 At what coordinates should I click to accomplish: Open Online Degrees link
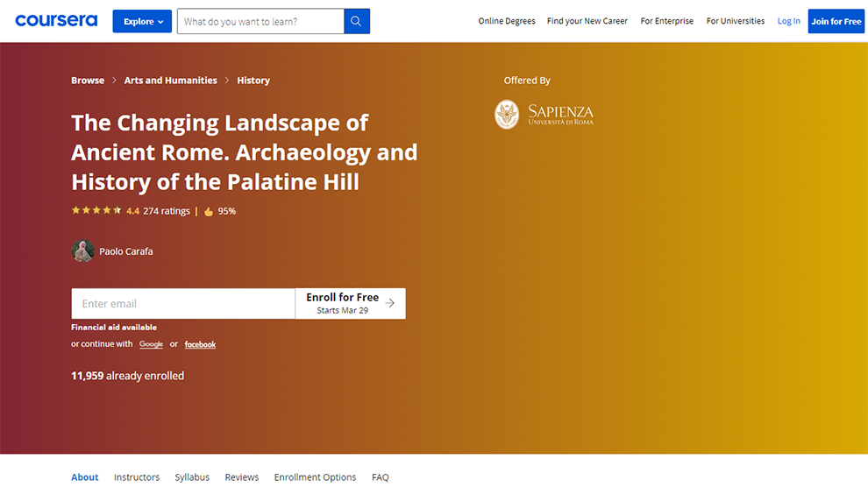(507, 21)
